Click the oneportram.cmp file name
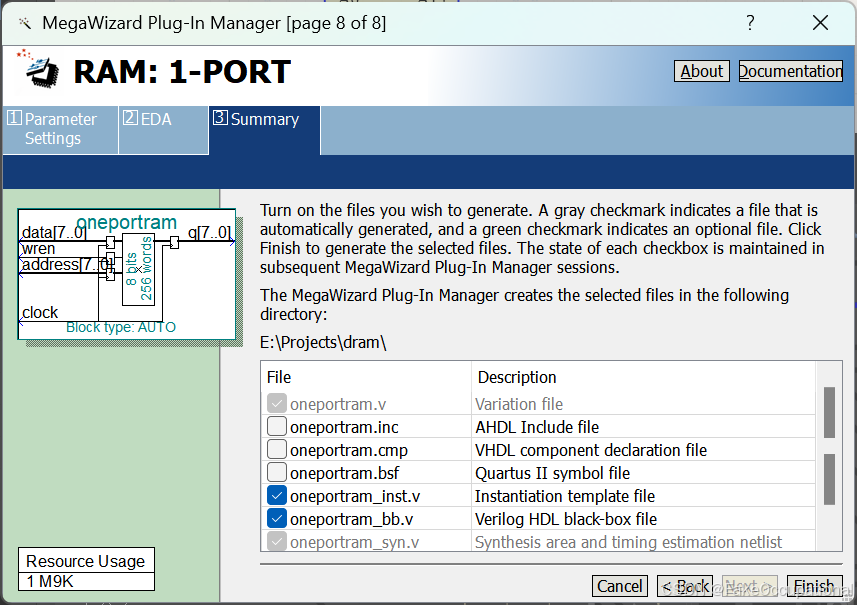The height and width of the screenshot is (605, 857). tap(349, 450)
